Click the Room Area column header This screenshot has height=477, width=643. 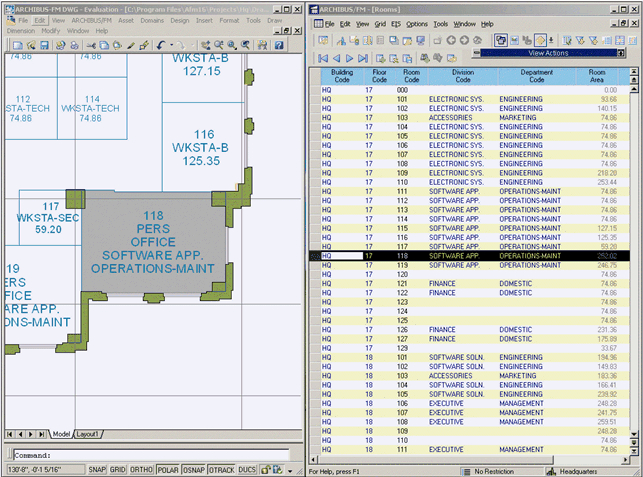pyautogui.click(x=597, y=76)
